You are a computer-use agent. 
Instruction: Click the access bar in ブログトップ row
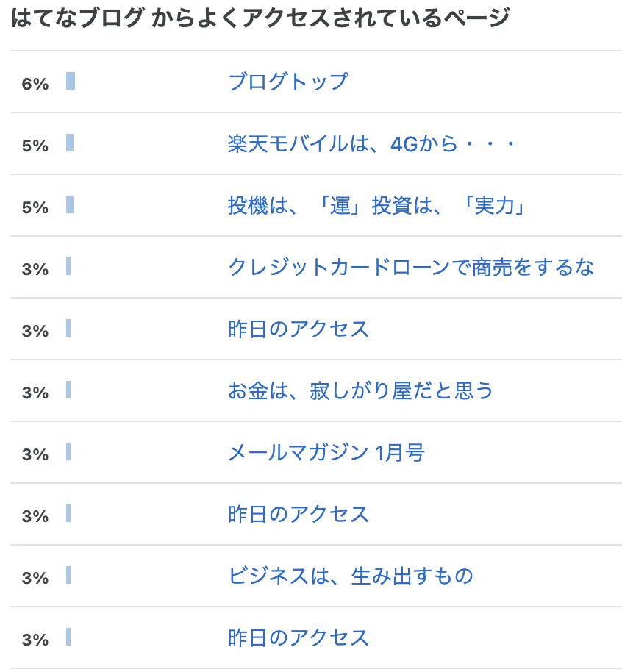point(71,81)
